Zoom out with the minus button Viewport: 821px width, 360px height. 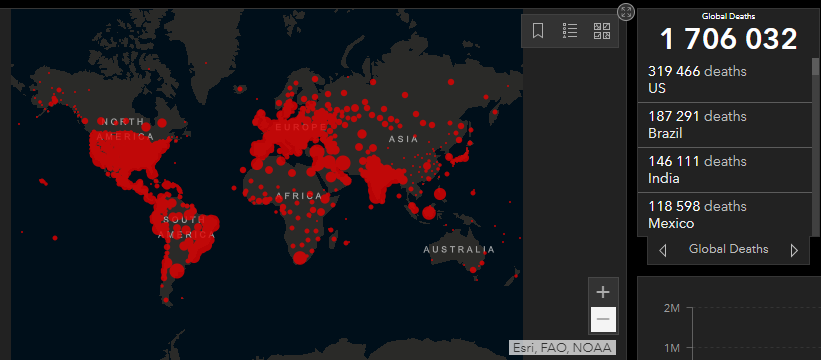coord(603,319)
